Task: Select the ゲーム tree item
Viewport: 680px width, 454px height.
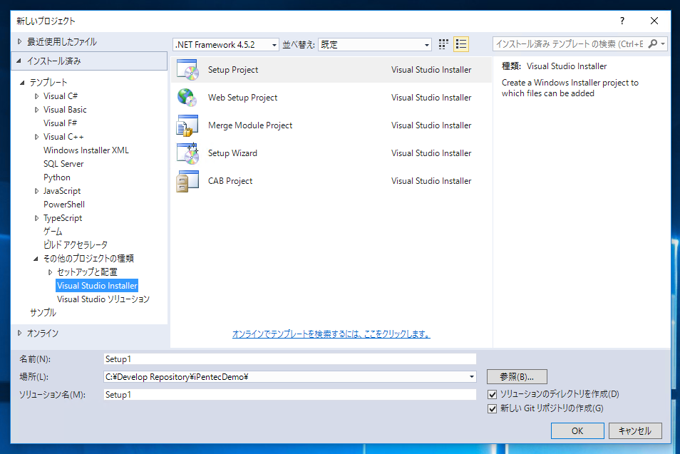Action: click(x=52, y=232)
